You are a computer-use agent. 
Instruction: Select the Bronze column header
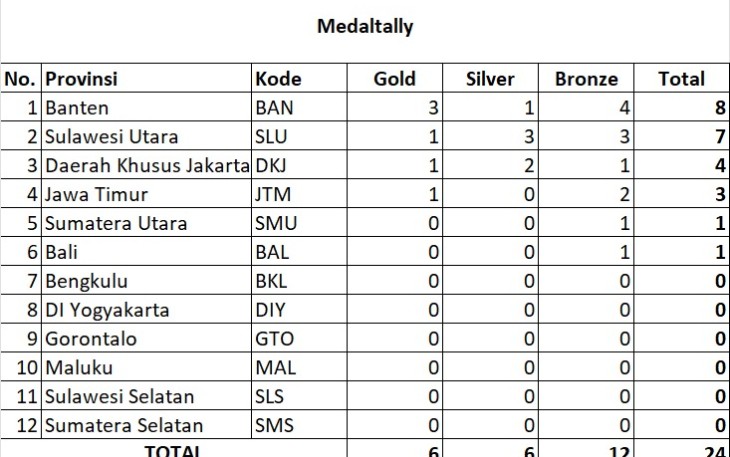(x=585, y=79)
